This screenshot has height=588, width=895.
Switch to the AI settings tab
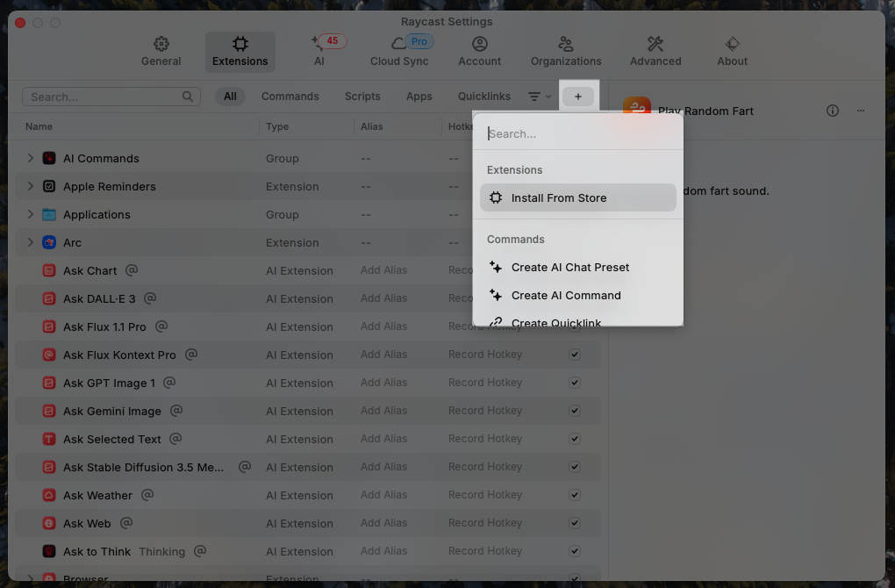(x=319, y=52)
